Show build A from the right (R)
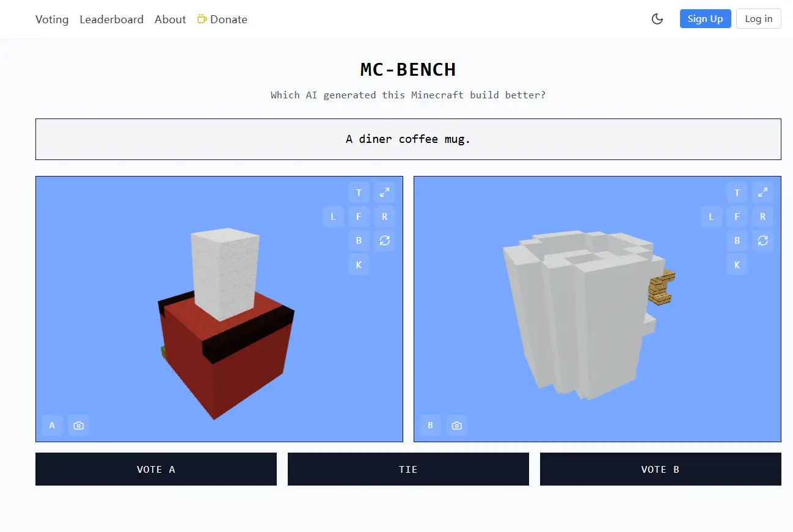 point(384,217)
